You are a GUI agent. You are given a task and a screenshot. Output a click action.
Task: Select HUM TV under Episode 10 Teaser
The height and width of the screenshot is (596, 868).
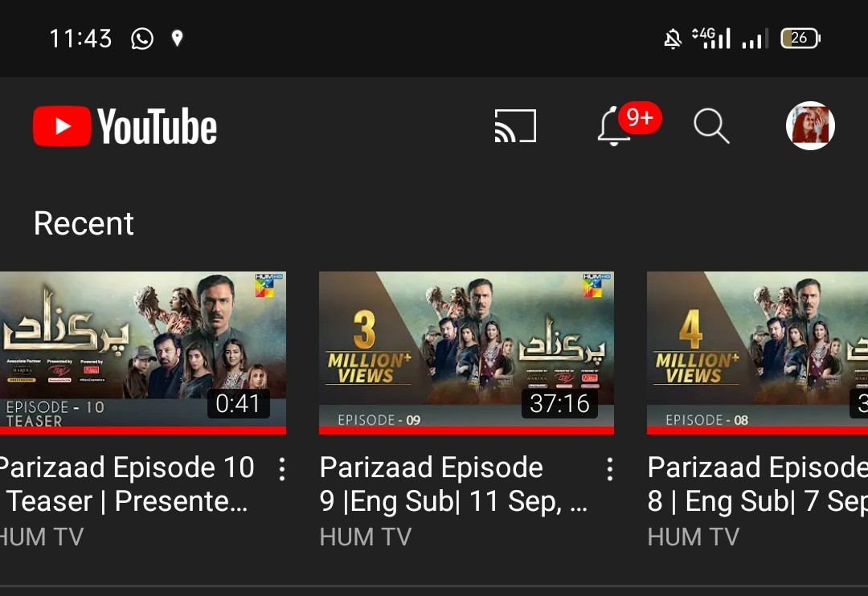coord(42,537)
